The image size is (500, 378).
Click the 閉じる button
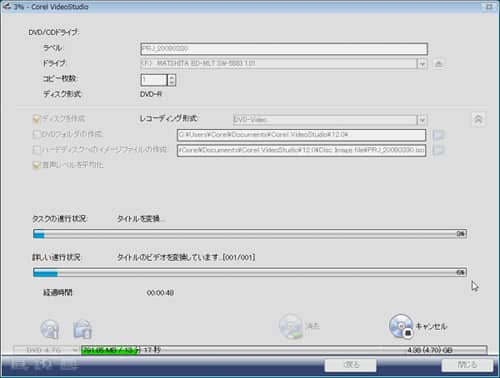point(467,365)
